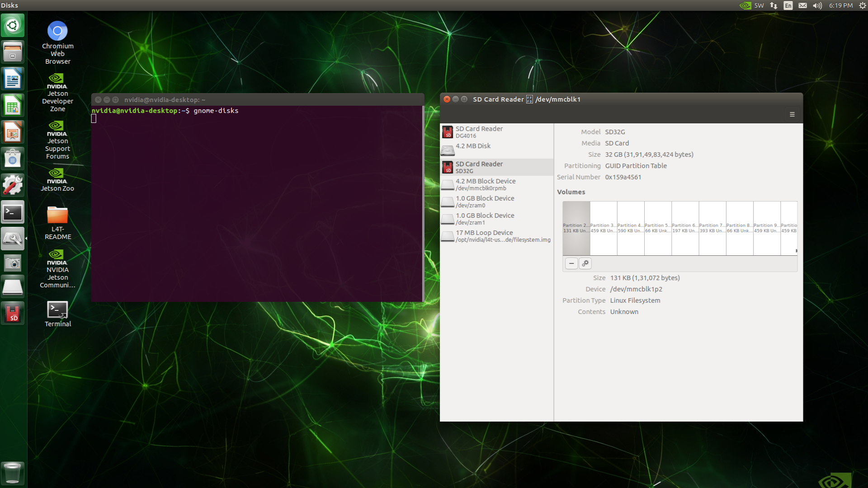Select Partition 3 in Volumes bar
The height and width of the screenshot is (488, 868).
[x=603, y=228]
